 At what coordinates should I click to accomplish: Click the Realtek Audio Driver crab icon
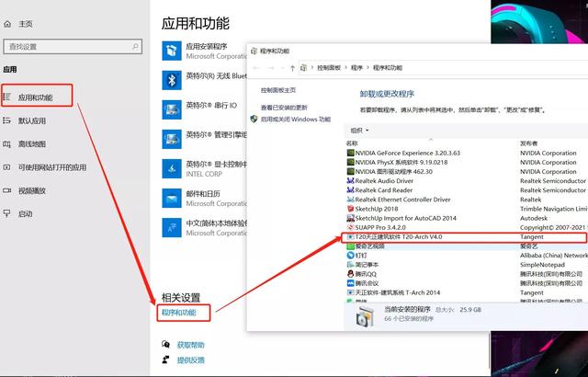coord(350,181)
